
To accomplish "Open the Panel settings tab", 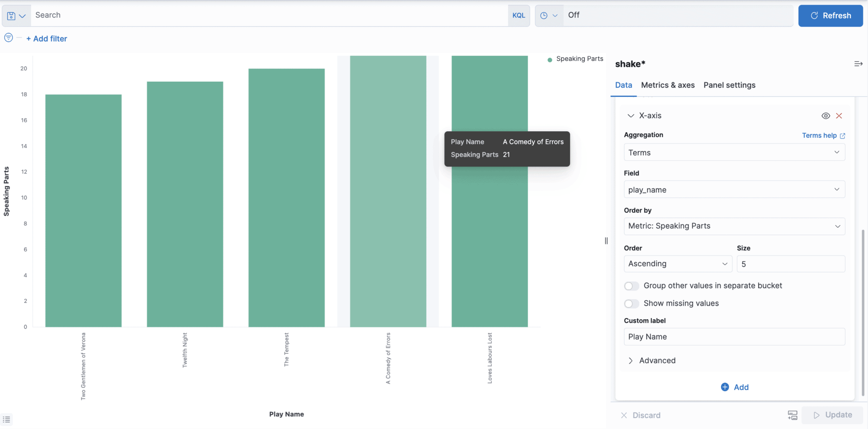I will [729, 85].
